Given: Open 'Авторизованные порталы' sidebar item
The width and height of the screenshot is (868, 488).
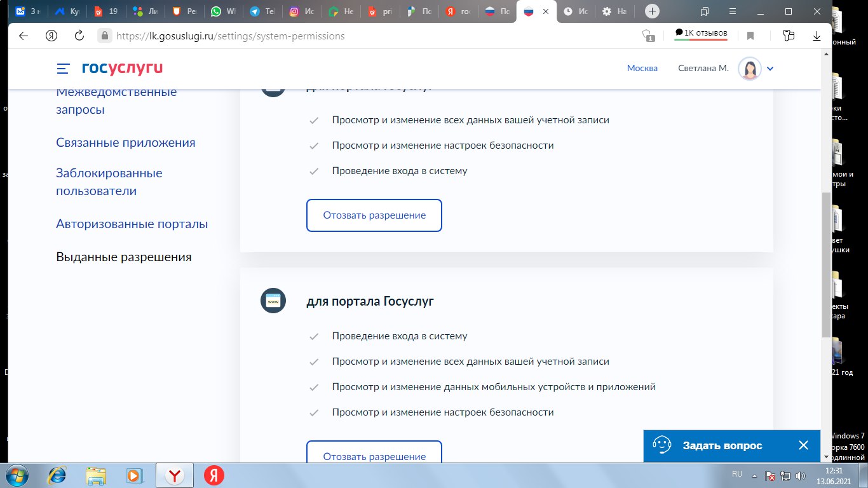Looking at the screenshot, I should [x=132, y=224].
